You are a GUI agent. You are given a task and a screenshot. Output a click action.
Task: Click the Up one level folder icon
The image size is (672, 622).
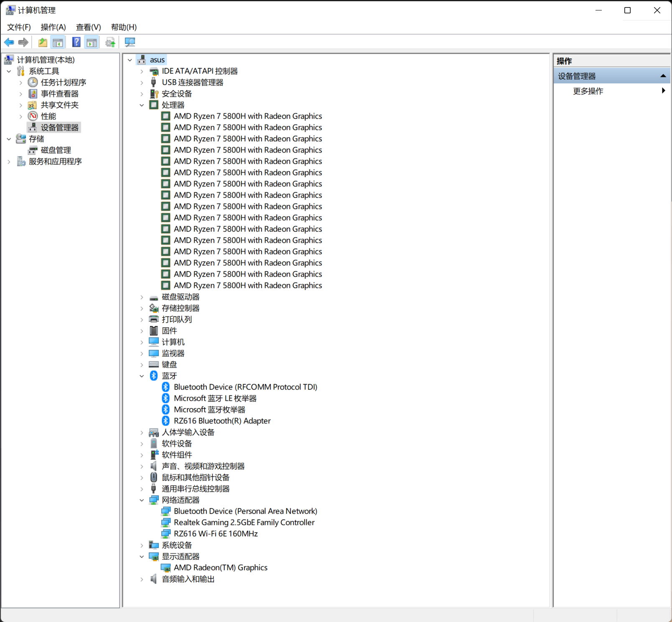[x=43, y=42]
